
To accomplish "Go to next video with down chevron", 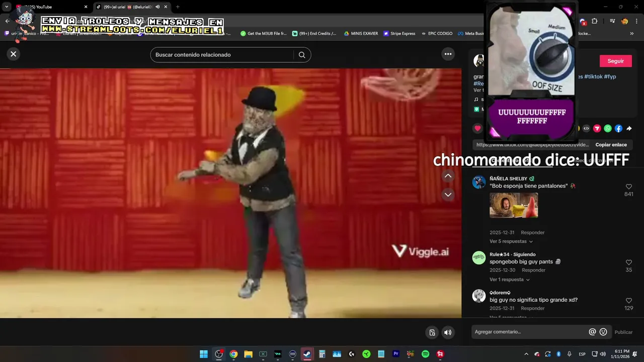I will tap(448, 195).
